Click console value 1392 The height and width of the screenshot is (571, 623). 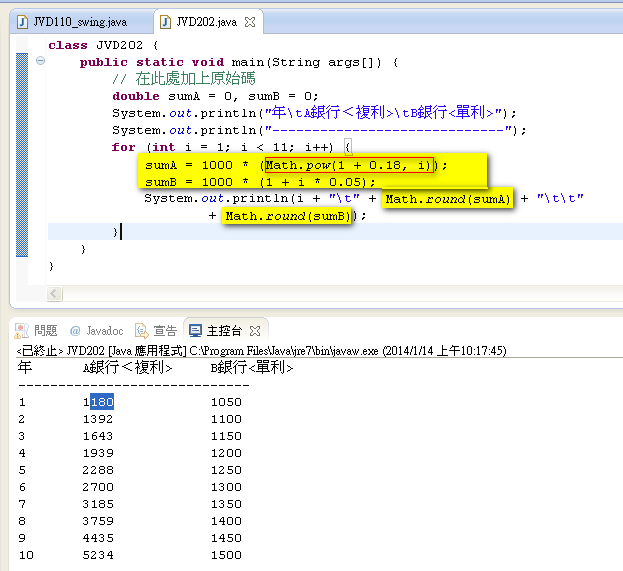point(98,419)
